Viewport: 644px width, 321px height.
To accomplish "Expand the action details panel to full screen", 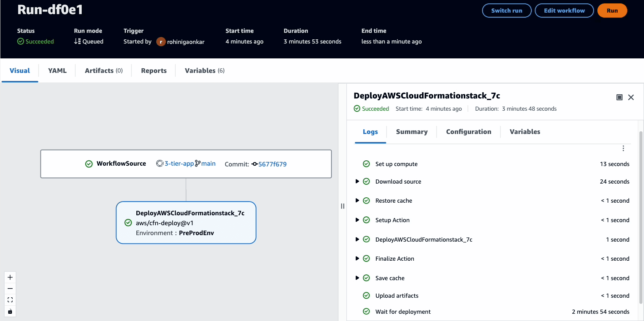I will click(620, 97).
